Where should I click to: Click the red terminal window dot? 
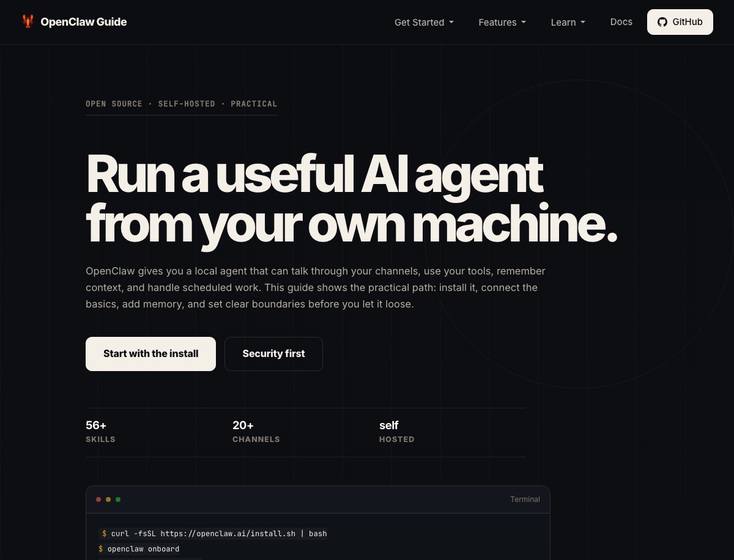click(x=98, y=499)
